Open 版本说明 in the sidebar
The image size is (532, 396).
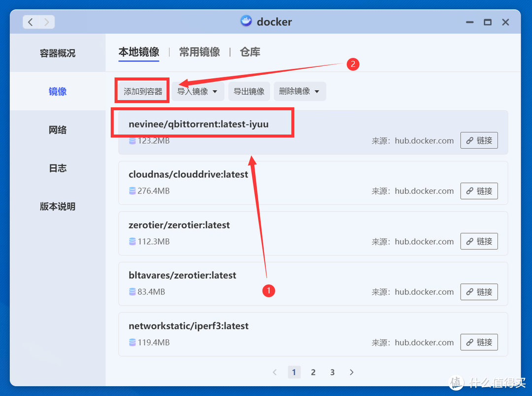58,206
